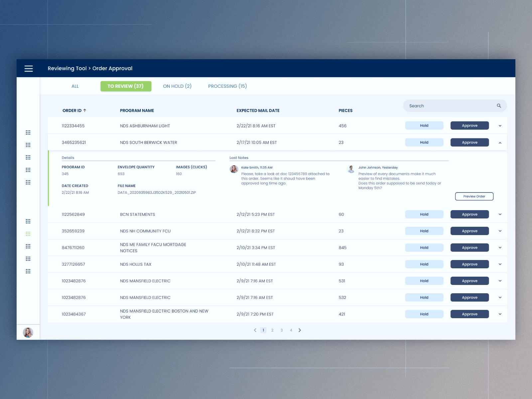This screenshot has height=399, width=532.
Task: Open your profile avatar at bottom left
Action: (x=28, y=332)
